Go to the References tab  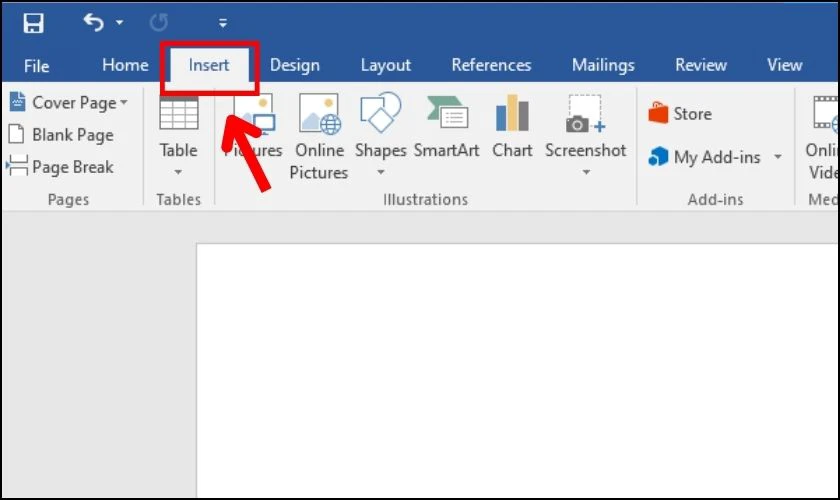pos(491,65)
